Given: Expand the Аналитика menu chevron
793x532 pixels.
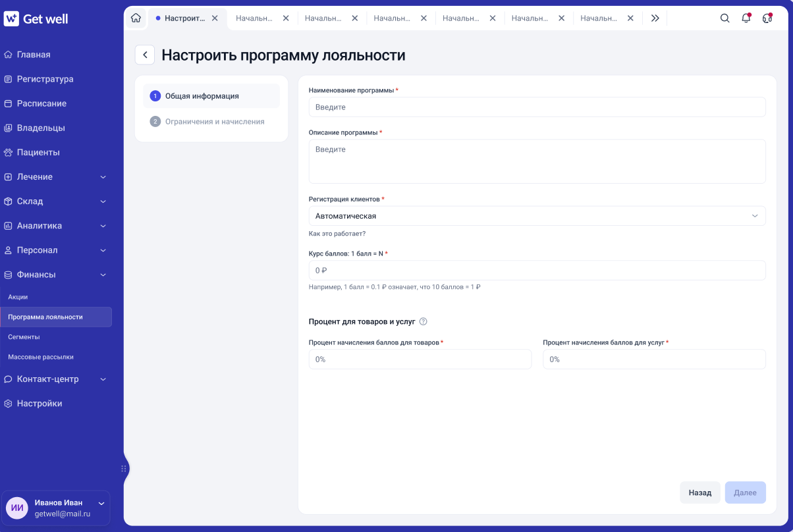Looking at the screenshot, I should pos(103,226).
